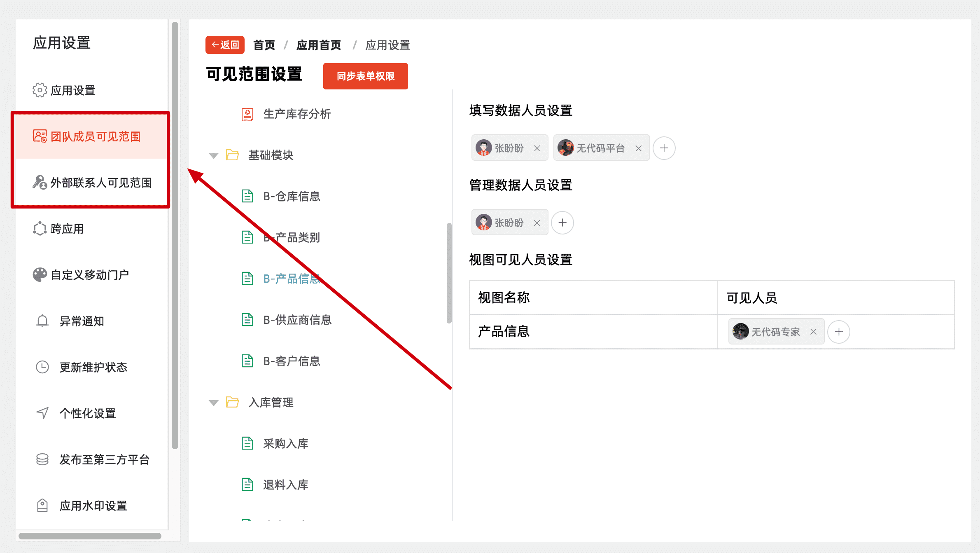Click the gear icon beside 应用设置
980x553 pixels.
click(40, 90)
